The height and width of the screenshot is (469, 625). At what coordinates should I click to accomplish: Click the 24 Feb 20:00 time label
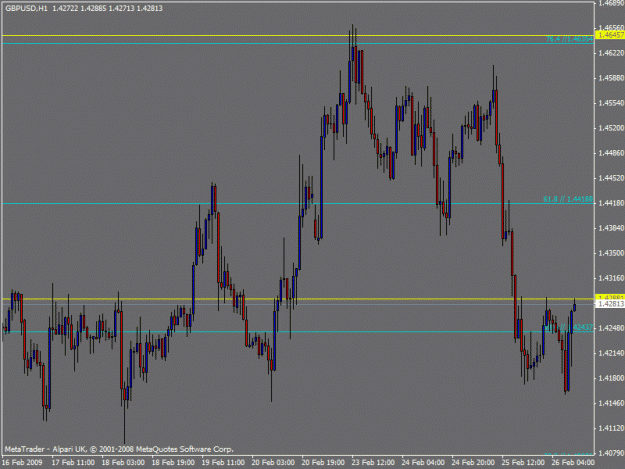473,463
